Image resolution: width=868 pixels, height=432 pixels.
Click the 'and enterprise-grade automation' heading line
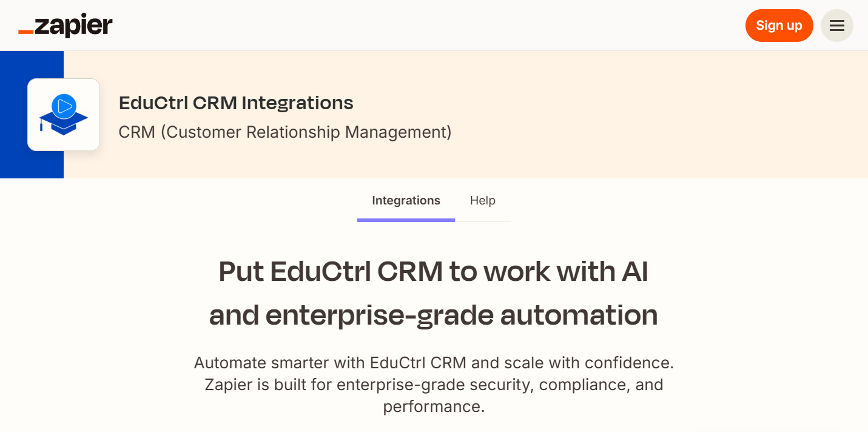tap(433, 316)
